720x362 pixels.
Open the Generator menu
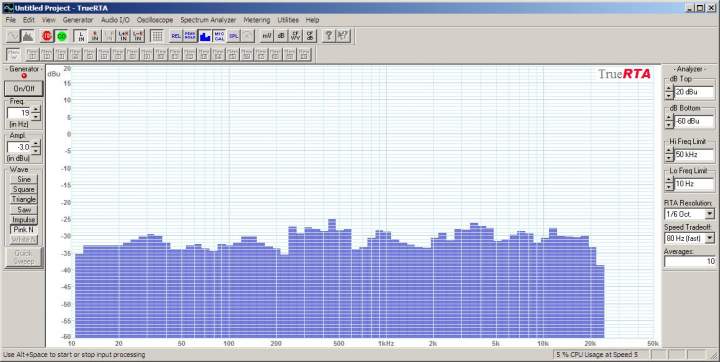pyautogui.click(x=78, y=20)
